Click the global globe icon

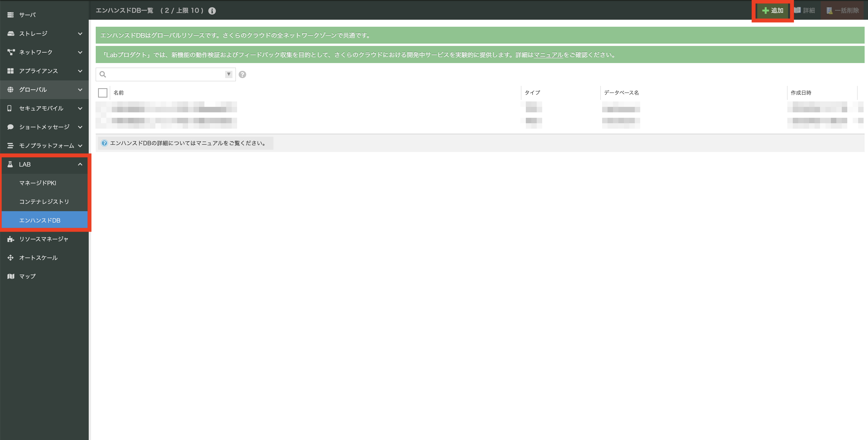click(x=10, y=90)
